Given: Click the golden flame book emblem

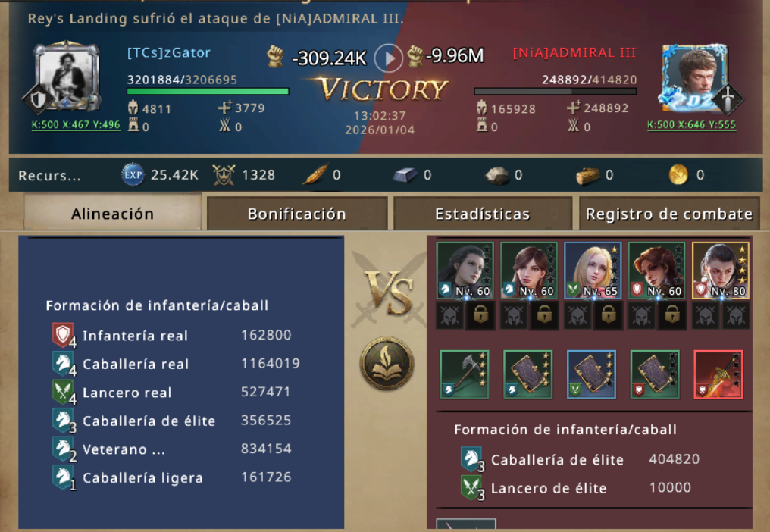Looking at the screenshot, I should 387,364.
